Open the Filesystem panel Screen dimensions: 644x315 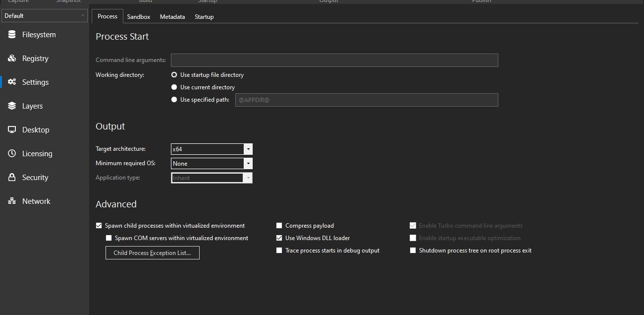pyautogui.click(x=39, y=34)
